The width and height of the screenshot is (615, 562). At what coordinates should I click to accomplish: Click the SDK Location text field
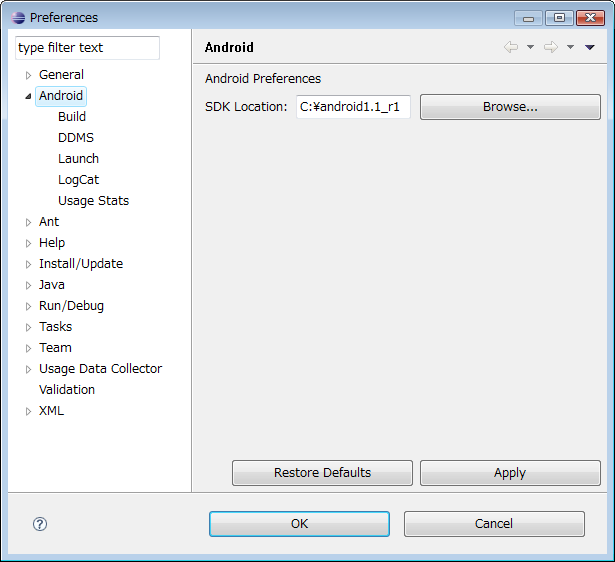tap(353, 107)
